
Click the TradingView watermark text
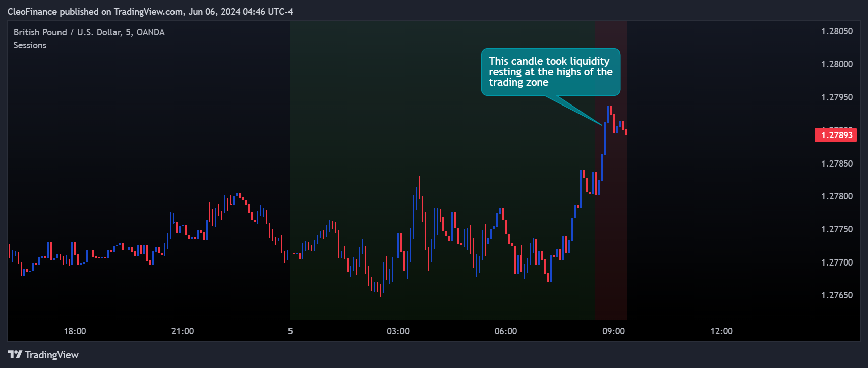click(x=51, y=355)
